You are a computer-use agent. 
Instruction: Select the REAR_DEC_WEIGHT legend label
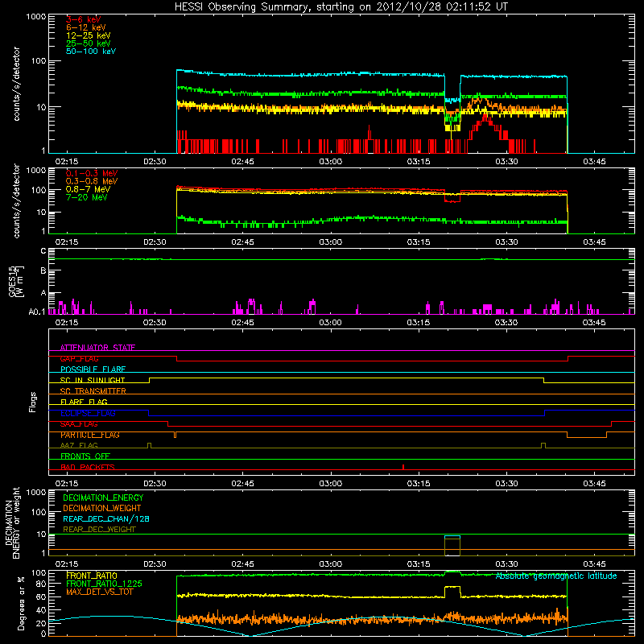pyautogui.click(x=99, y=530)
